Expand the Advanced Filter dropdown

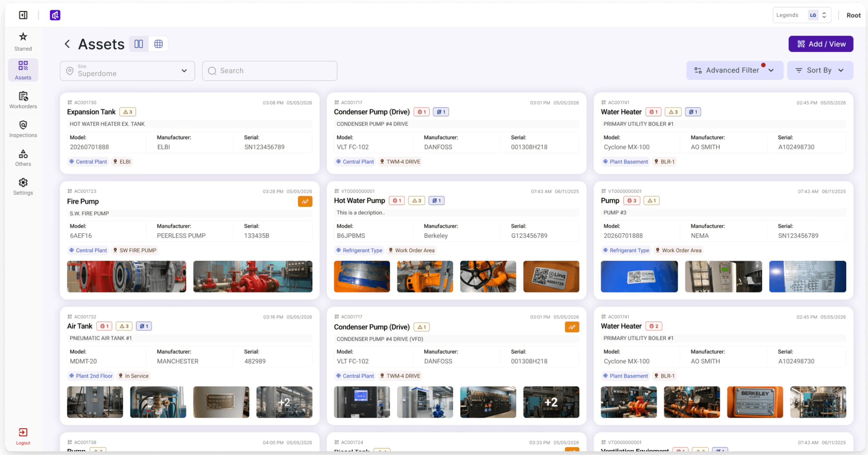[x=734, y=70]
